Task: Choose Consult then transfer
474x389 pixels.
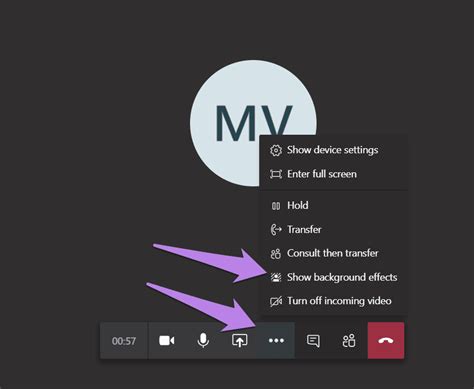Action: pyautogui.click(x=334, y=253)
